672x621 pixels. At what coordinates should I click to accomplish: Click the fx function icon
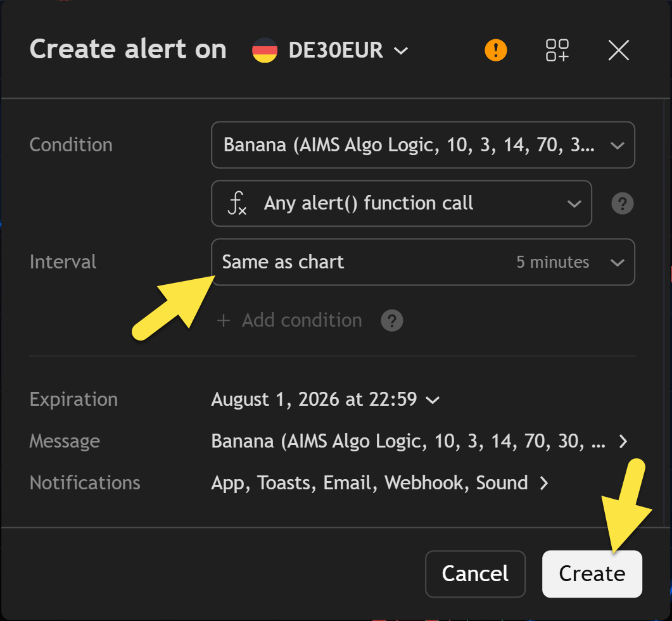[237, 203]
